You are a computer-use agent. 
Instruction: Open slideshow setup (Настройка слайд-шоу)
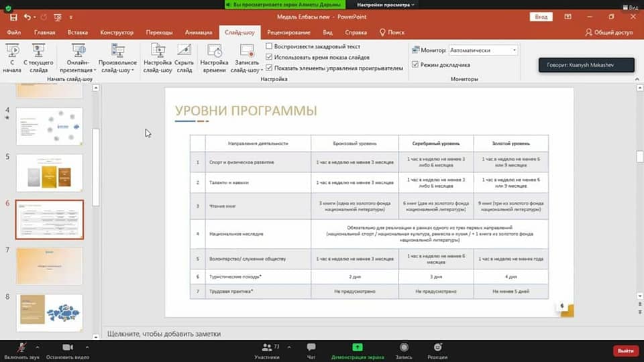(158, 58)
